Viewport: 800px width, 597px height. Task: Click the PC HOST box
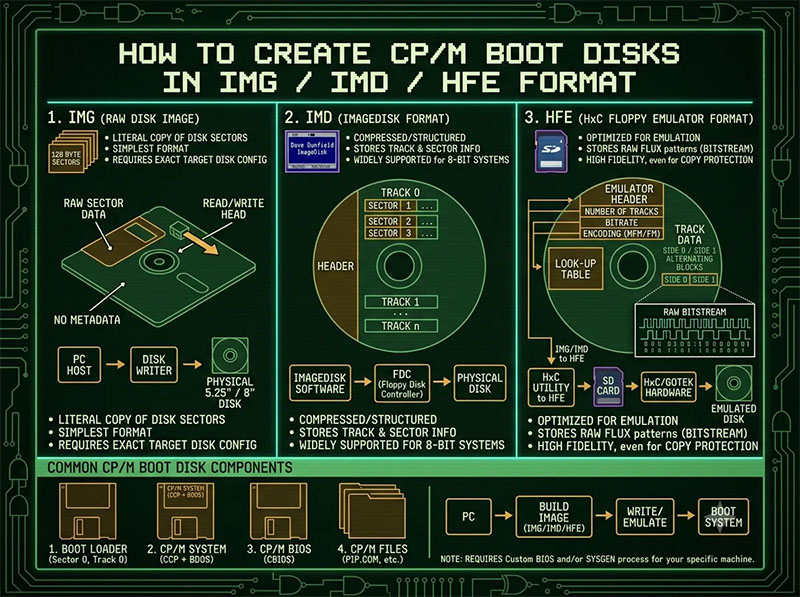point(79,365)
